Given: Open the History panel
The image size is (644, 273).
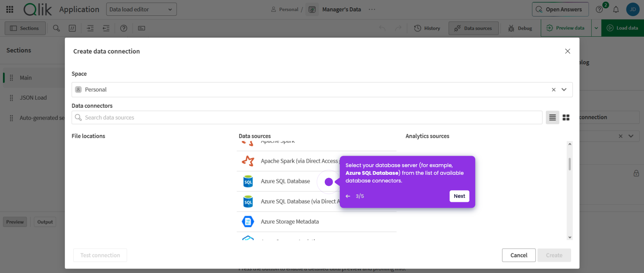Looking at the screenshot, I should point(427,28).
